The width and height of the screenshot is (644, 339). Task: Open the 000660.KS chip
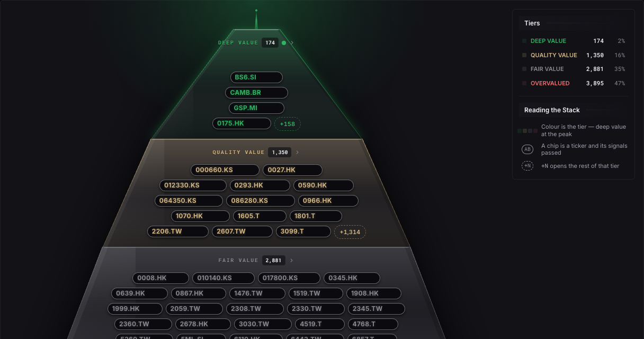[225, 170]
